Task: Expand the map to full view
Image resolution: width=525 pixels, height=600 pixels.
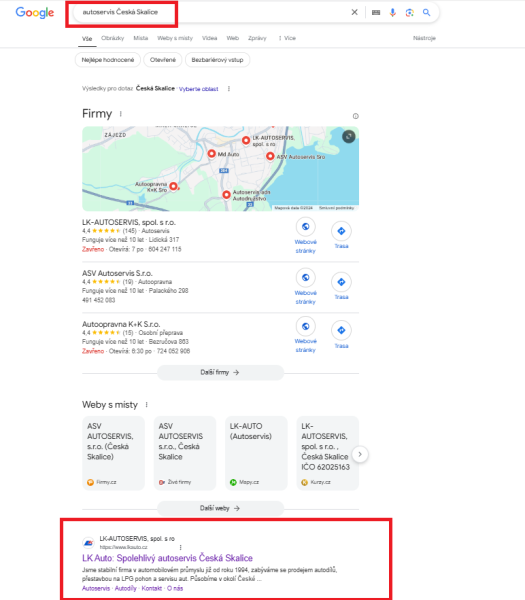Action: pos(349,136)
